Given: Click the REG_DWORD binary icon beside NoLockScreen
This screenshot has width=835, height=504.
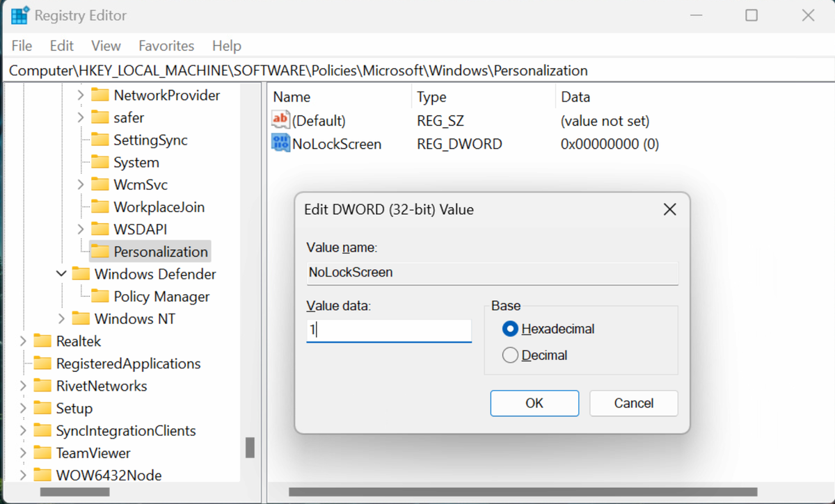Looking at the screenshot, I should (280, 143).
